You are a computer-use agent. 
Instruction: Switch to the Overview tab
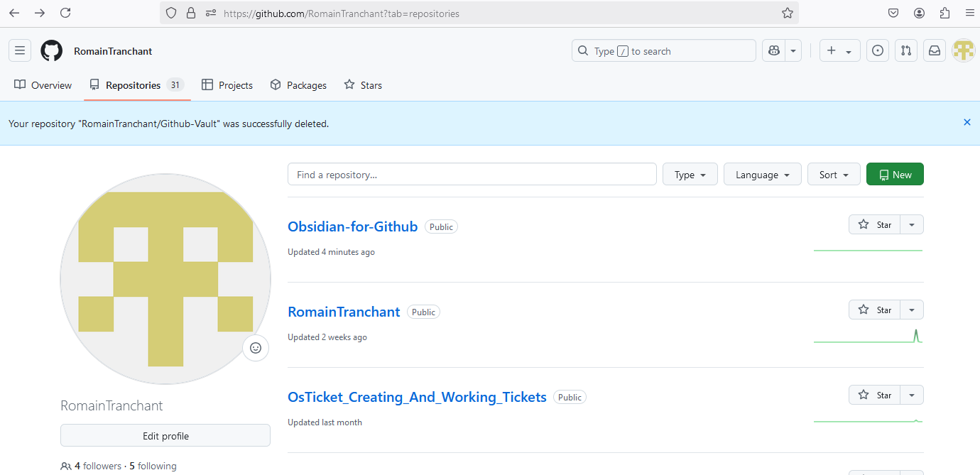43,84
